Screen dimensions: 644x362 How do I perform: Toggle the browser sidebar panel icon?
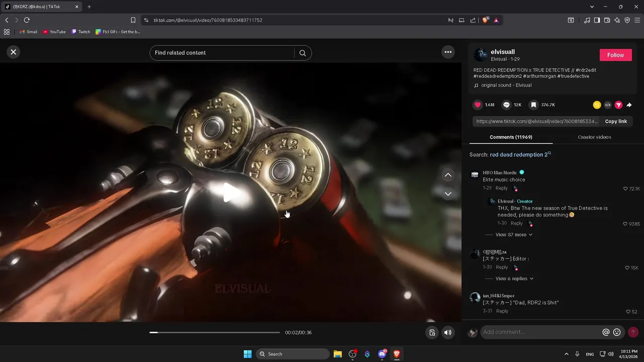pyautogui.click(x=597, y=20)
